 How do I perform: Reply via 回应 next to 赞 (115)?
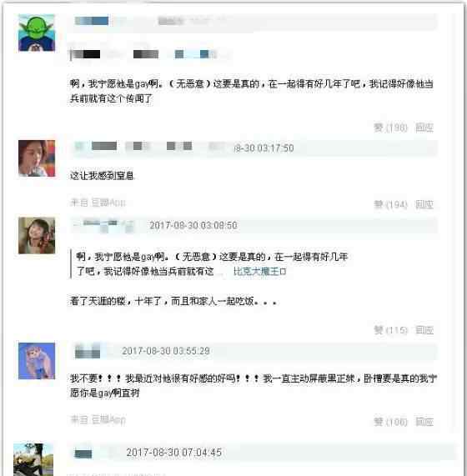pyautogui.click(x=424, y=330)
